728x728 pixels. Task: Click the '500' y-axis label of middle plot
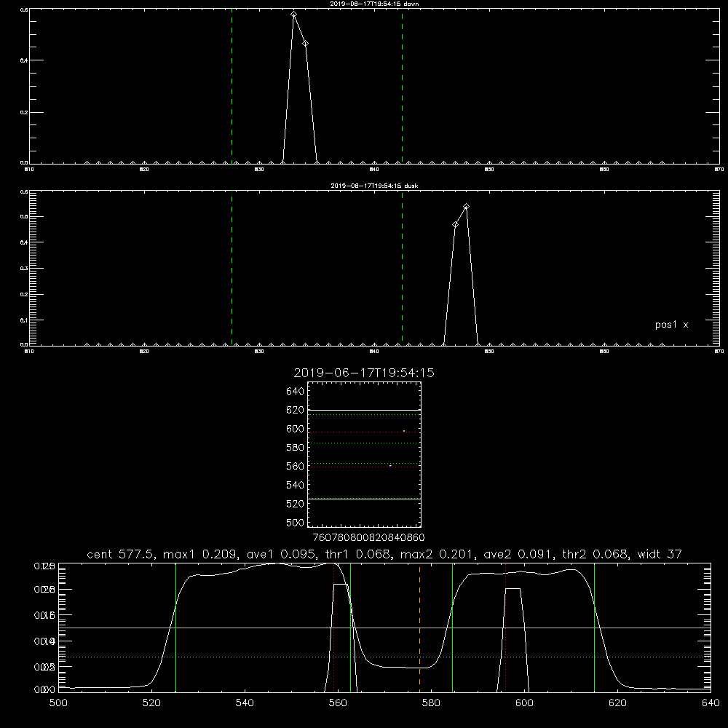coord(296,522)
